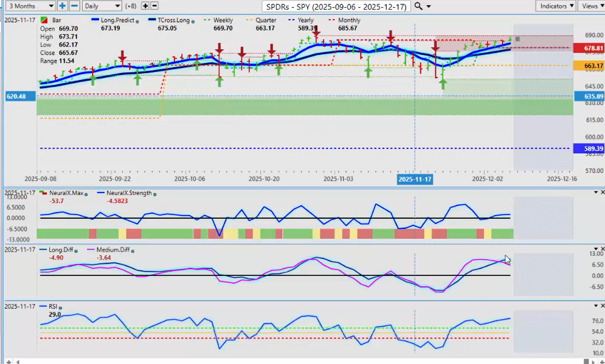Click the black plus button beside (+8)
This screenshot has width=605, height=364.
(x=145, y=6)
